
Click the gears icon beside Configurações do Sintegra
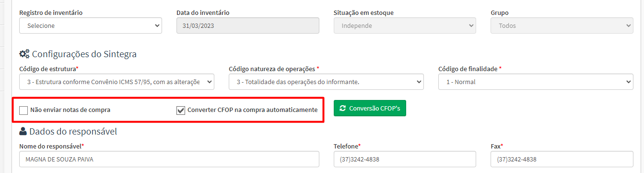click(x=24, y=54)
